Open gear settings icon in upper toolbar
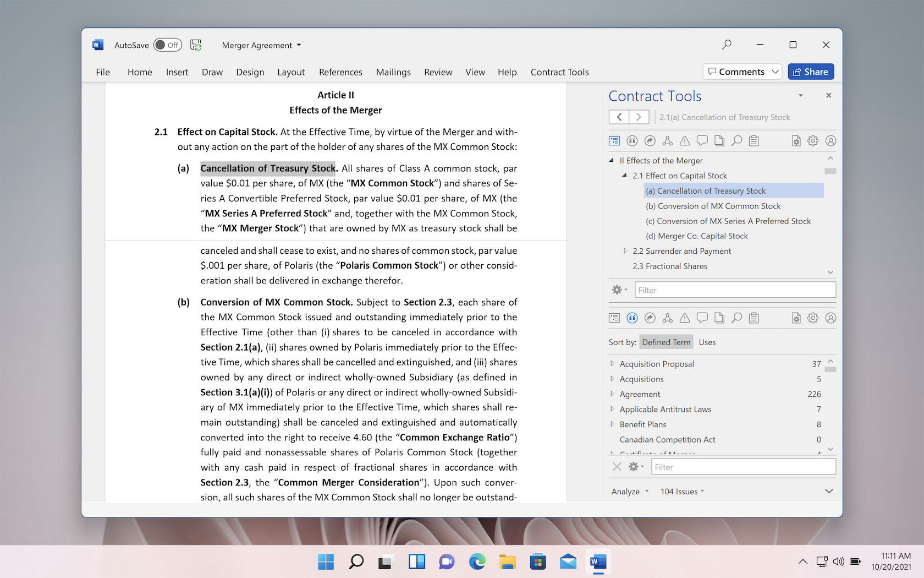Viewport: 924px width, 578px height. click(813, 141)
